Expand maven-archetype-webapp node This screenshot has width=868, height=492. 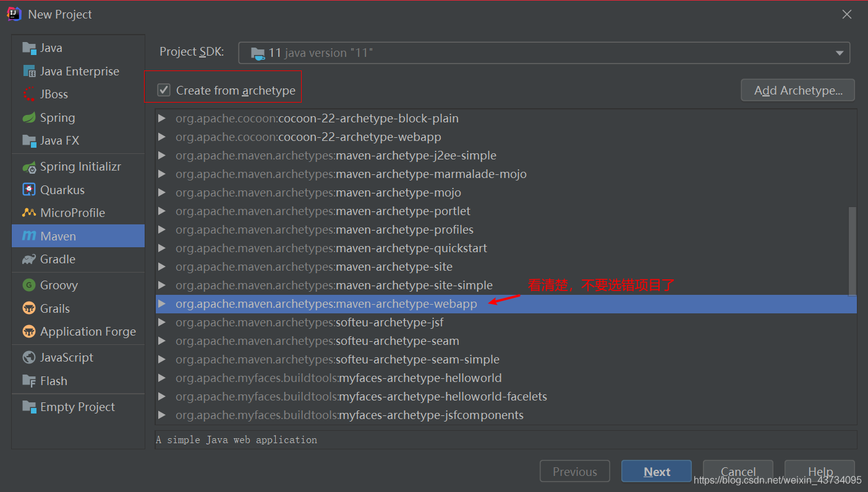[x=162, y=303]
